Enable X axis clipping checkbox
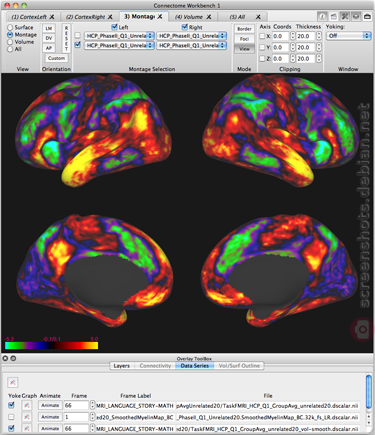This screenshot has height=435, width=375. [262, 36]
